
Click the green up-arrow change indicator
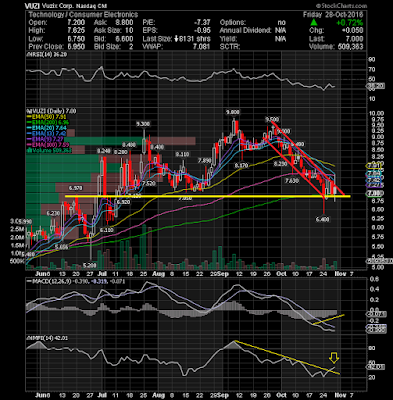[x=313, y=23]
